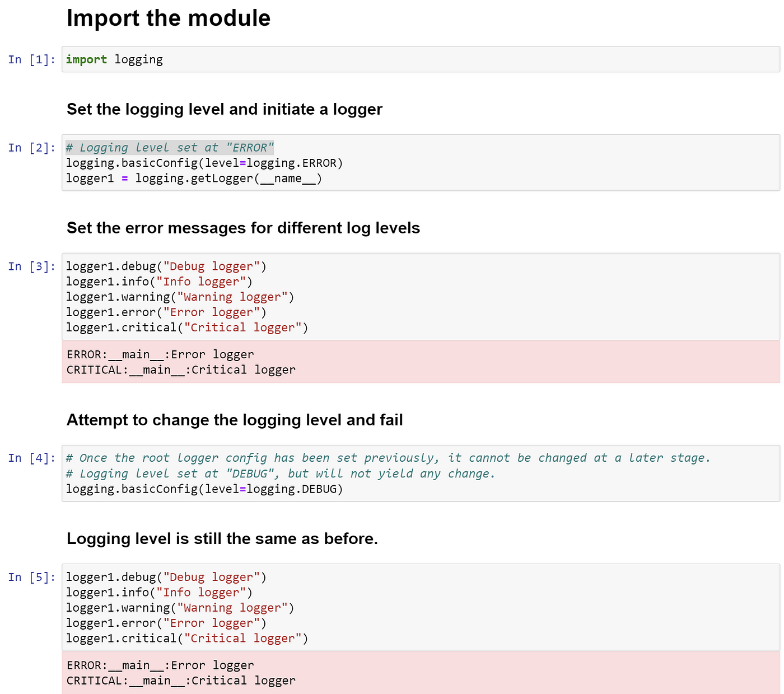Click the CRITICAL output line below cell 5
The width and height of the screenshot is (784, 694).
[181, 681]
